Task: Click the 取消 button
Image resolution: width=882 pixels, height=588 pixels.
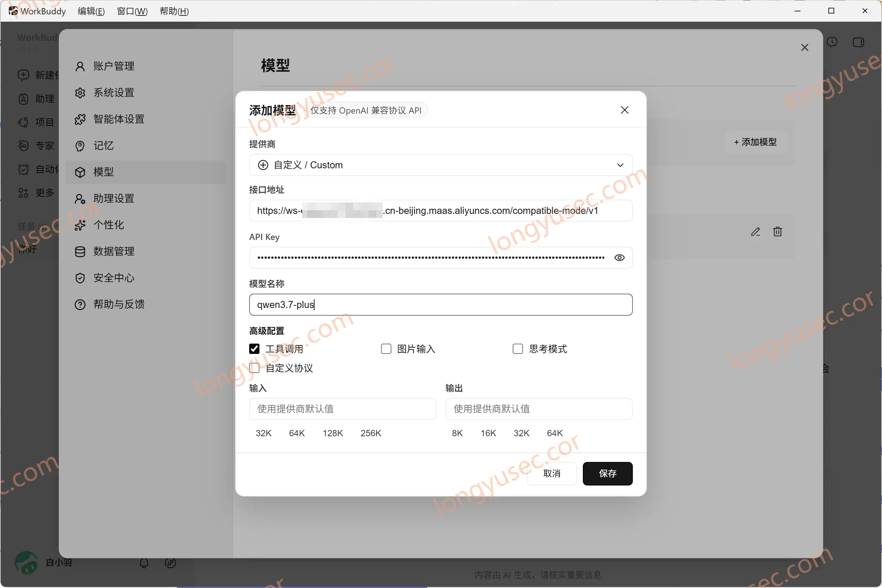Action: pyautogui.click(x=552, y=474)
